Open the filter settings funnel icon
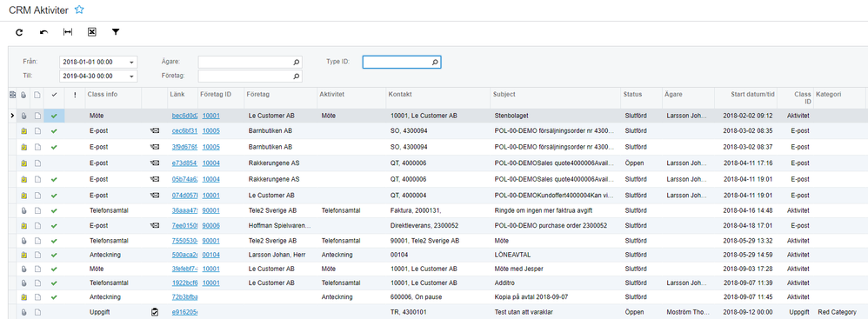 [x=116, y=32]
